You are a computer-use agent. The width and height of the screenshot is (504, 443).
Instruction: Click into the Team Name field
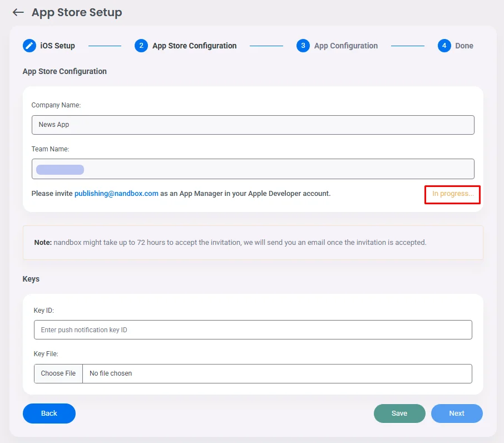coord(253,169)
